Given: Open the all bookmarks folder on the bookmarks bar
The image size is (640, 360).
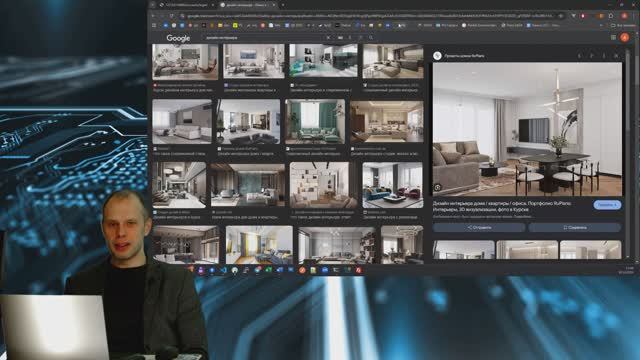Looking at the screenshot, I should (x=624, y=25).
